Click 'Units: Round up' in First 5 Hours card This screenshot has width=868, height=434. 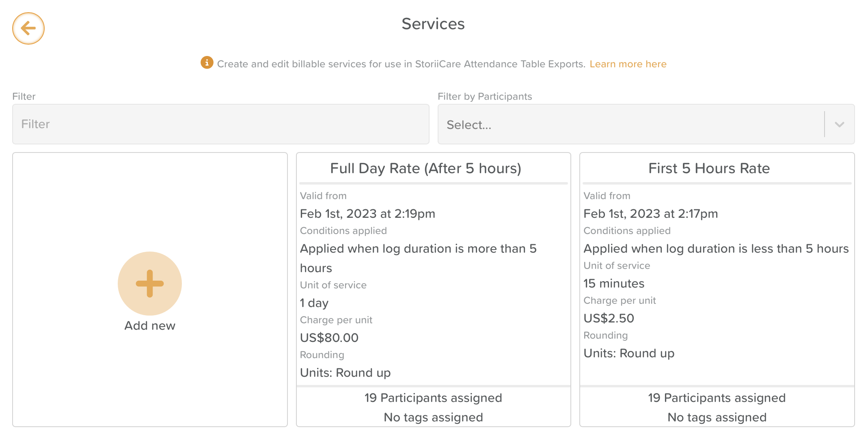pyautogui.click(x=629, y=353)
